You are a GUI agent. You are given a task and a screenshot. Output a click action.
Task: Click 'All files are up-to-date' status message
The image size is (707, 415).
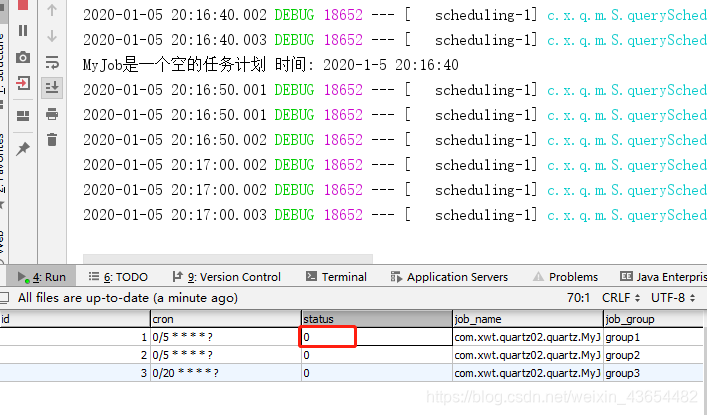click(x=128, y=298)
